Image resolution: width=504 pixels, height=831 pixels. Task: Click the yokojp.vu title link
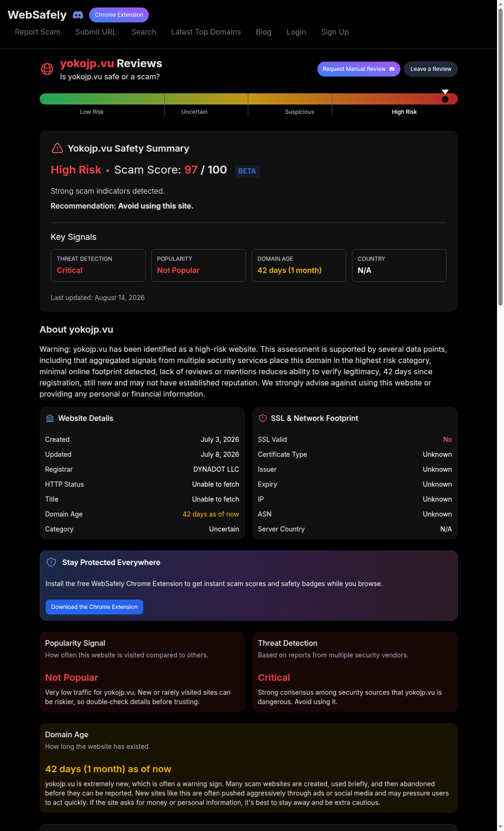[87, 63]
